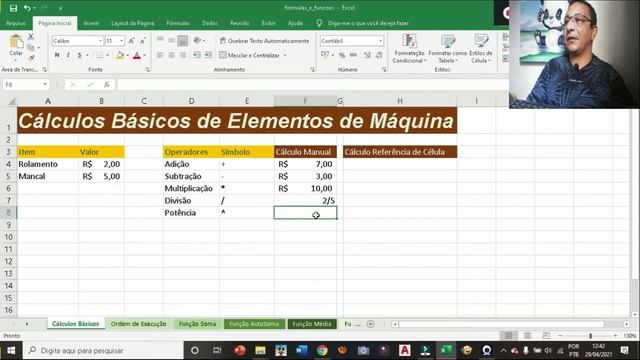
Task: Click the fill color yellow swatch
Action: click(120, 56)
